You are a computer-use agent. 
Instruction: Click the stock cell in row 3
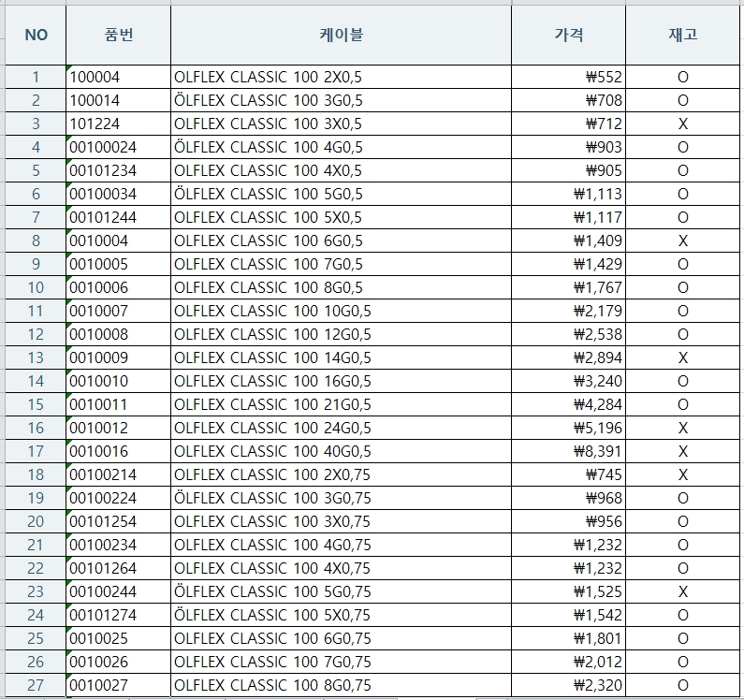(x=682, y=124)
